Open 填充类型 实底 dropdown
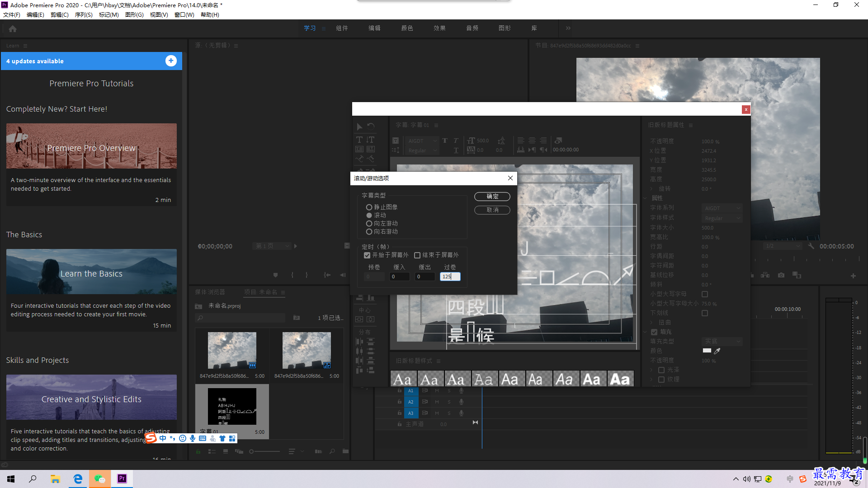 (x=722, y=341)
